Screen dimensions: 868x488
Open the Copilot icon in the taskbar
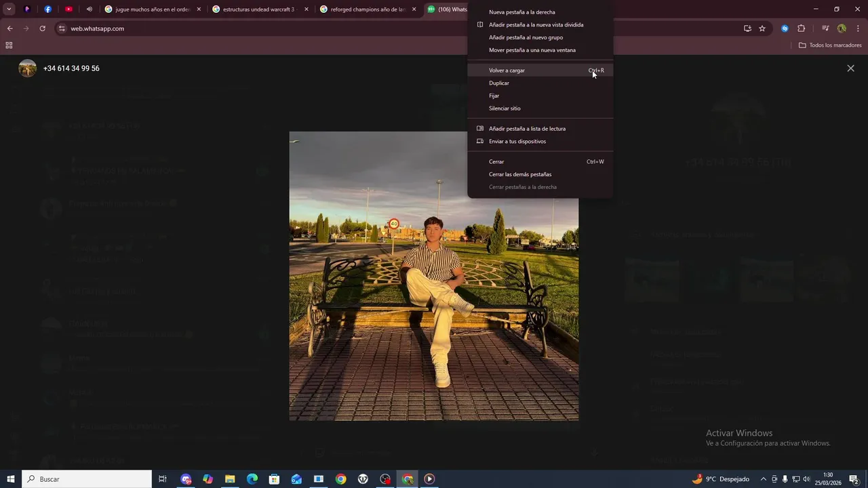[x=208, y=479]
